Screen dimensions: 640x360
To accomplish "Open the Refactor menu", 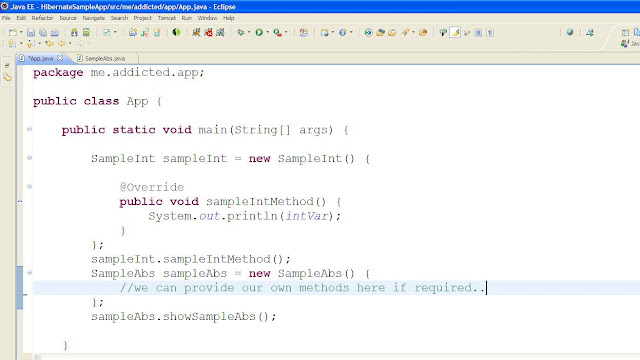I will coord(42,18).
